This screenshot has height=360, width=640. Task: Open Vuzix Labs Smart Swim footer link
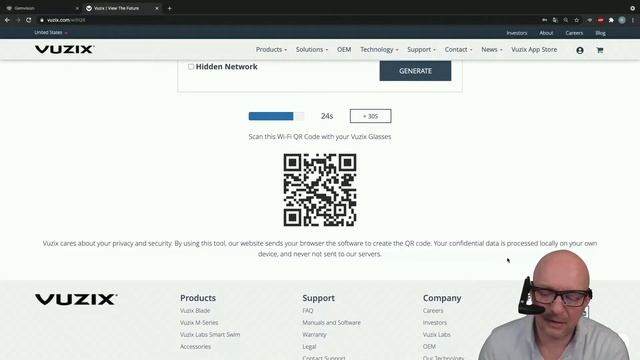point(210,334)
